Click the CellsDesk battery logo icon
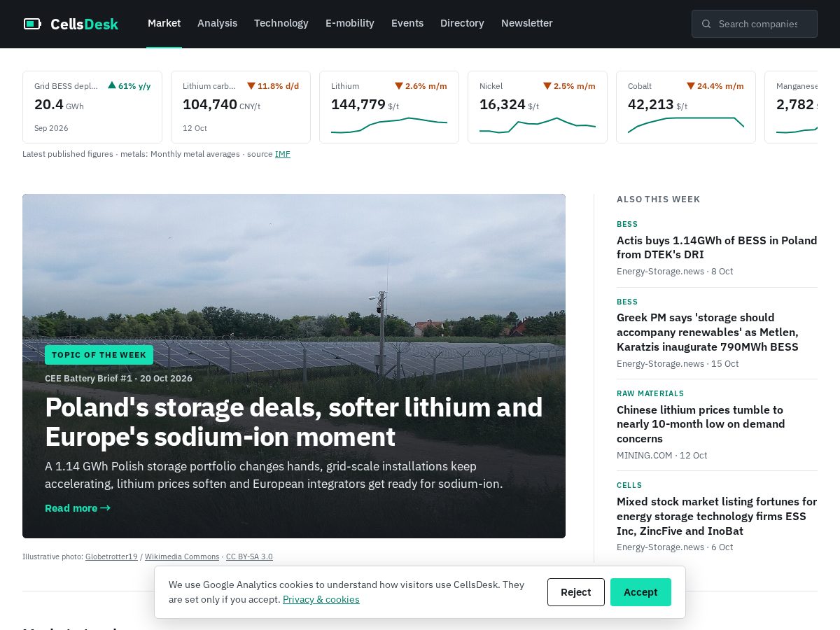The width and height of the screenshot is (840, 630). (x=32, y=24)
